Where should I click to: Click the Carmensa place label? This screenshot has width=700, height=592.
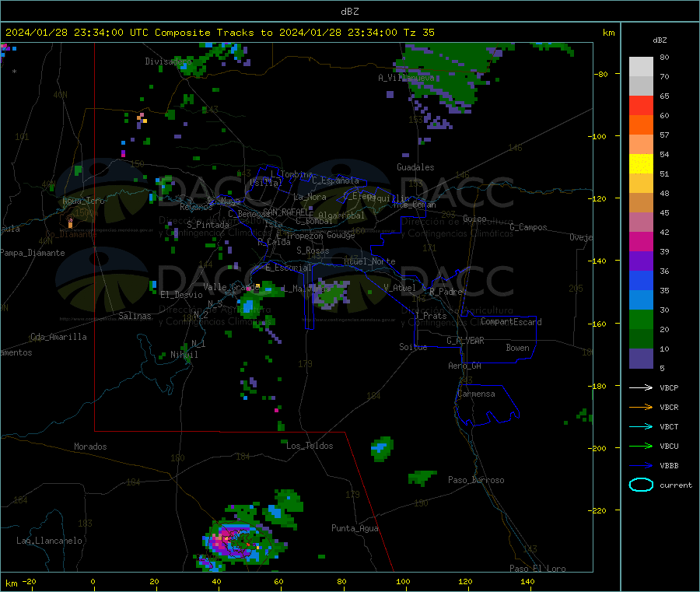point(476,394)
